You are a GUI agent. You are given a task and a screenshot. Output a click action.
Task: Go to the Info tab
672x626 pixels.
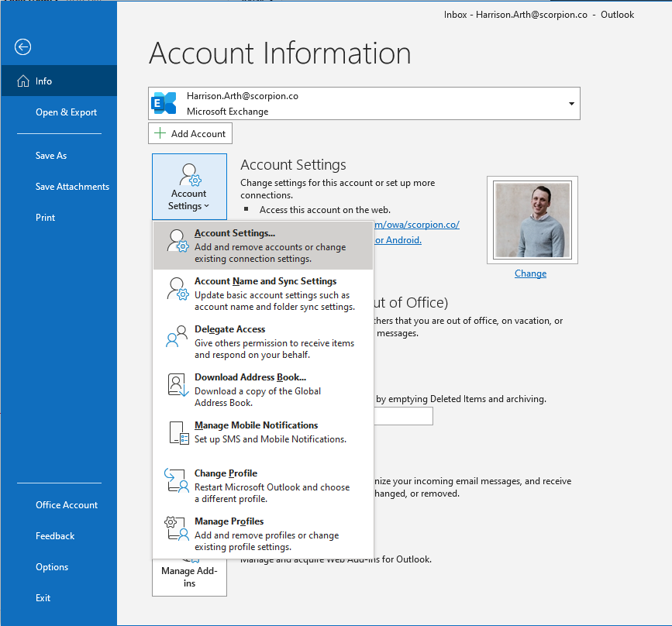(59, 81)
